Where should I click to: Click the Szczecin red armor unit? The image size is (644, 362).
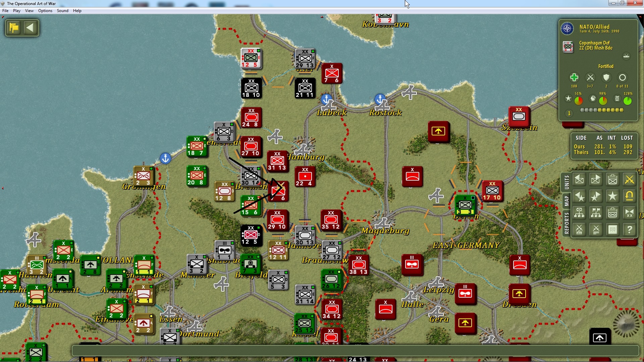(519, 117)
